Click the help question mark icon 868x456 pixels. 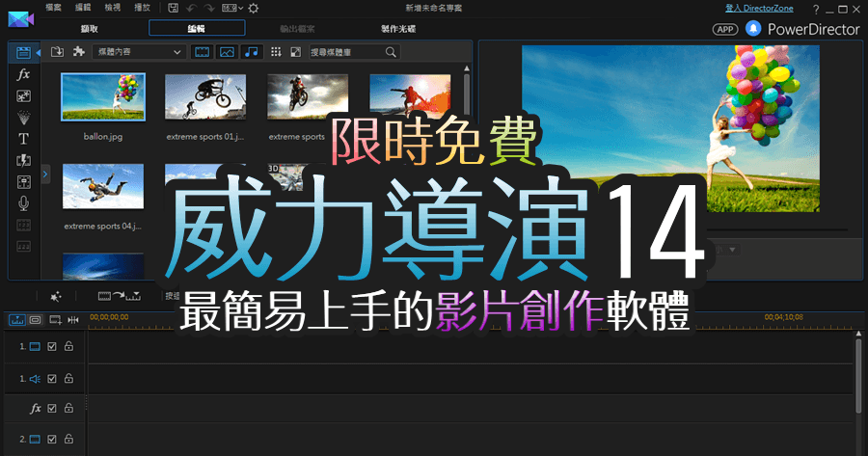(x=815, y=9)
